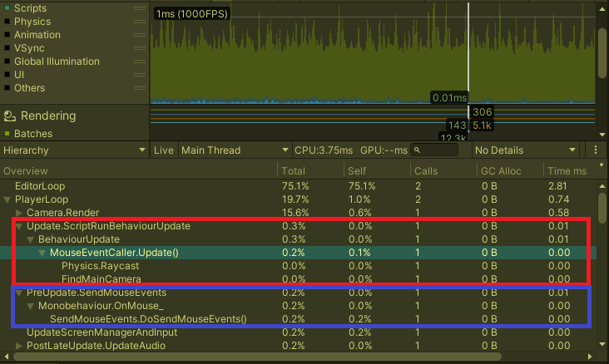Expand PostLateUpdate.UpdateAudio row
The width and height of the screenshot is (609, 364).
coord(18,346)
